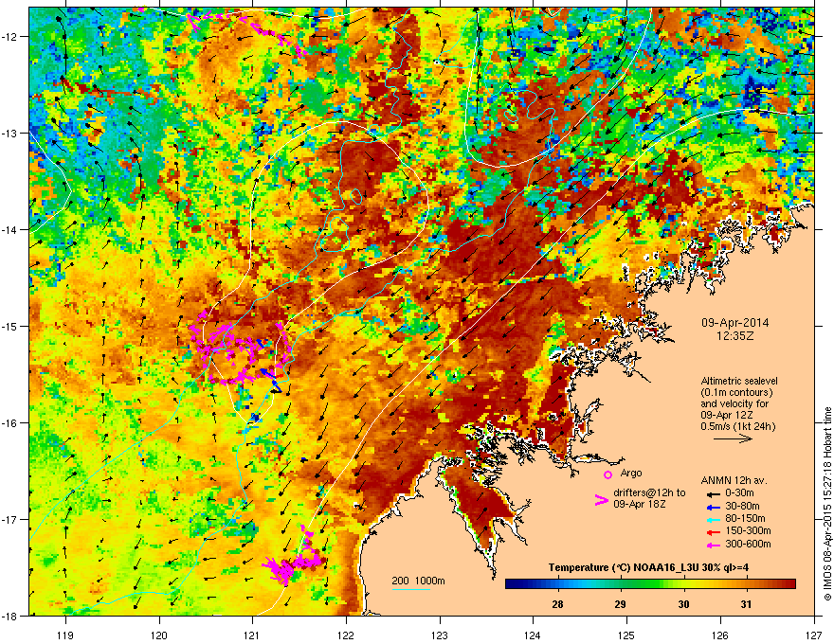Viewport: 834px width, 644px height.
Task: Click the latitude axis label -17
Action: (x=10, y=519)
